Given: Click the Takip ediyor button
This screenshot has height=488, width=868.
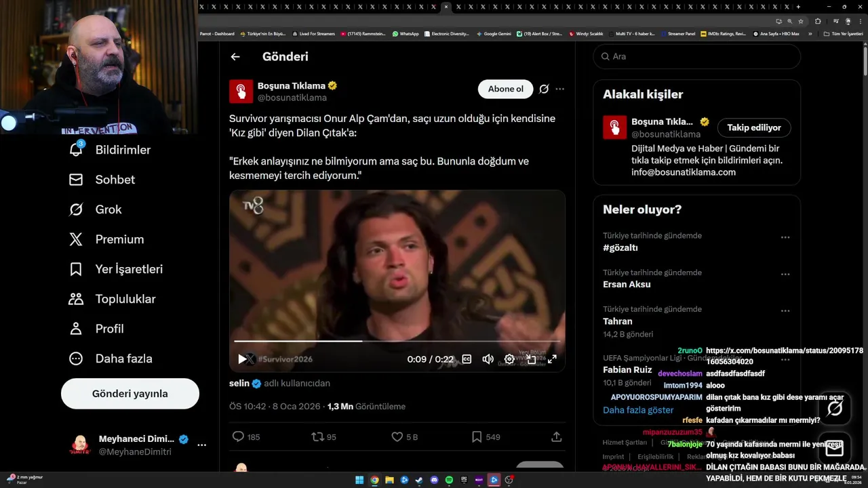Looking at the screenshot, I should pos(754,127).
